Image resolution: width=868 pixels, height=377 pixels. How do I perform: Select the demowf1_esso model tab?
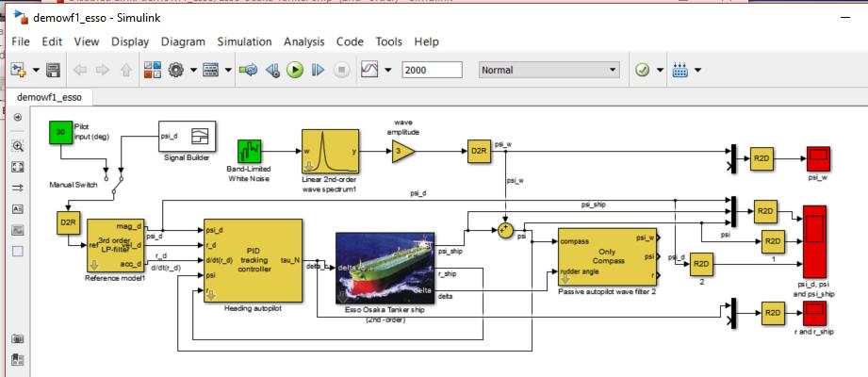(x=49, y=97)
